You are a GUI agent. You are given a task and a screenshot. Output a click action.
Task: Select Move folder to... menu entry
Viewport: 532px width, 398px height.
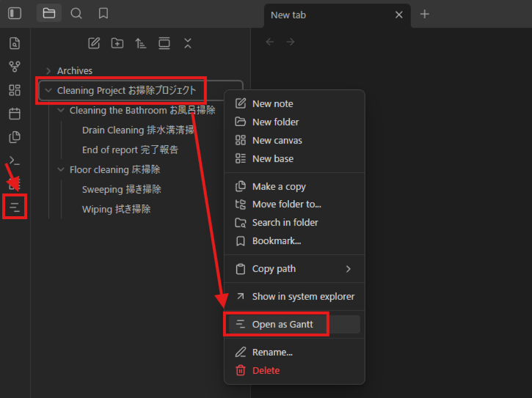[x=294, y=204]
